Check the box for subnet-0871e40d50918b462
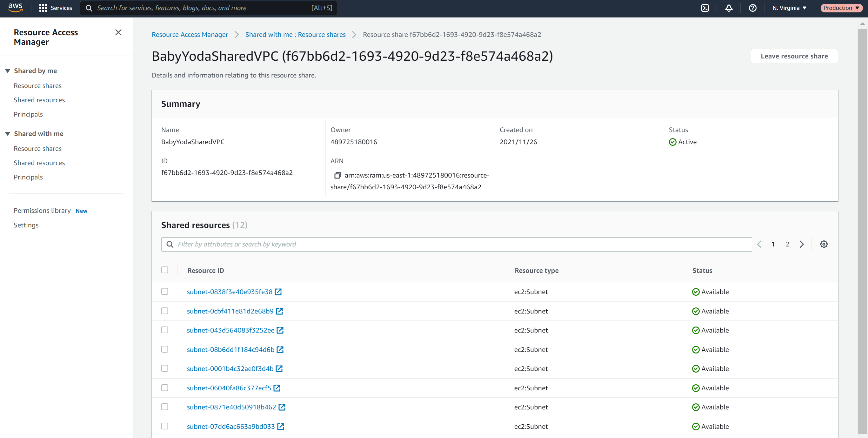The width and height of the screenshot is (868, 438). (x=164, y=407)
